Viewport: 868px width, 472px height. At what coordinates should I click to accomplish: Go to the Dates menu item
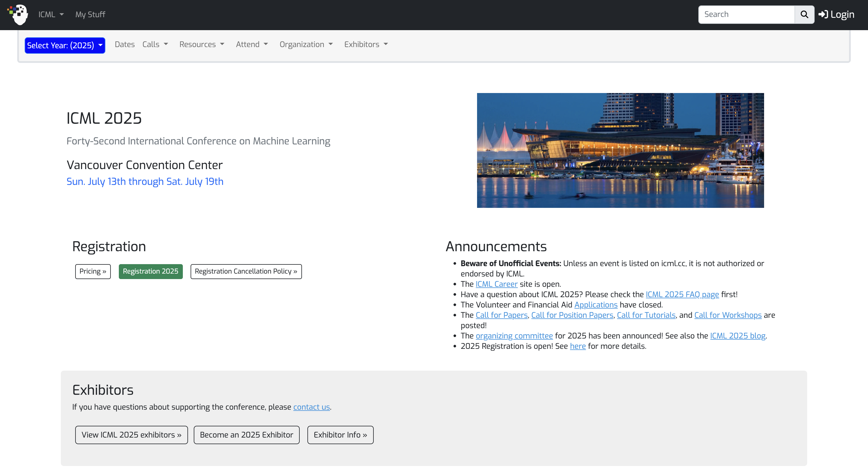125,45
